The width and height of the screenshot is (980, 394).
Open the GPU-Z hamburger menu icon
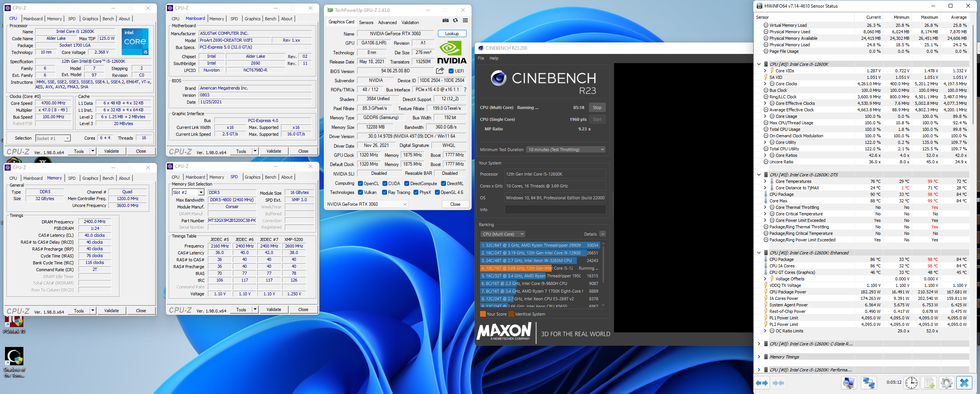point(465,21)
